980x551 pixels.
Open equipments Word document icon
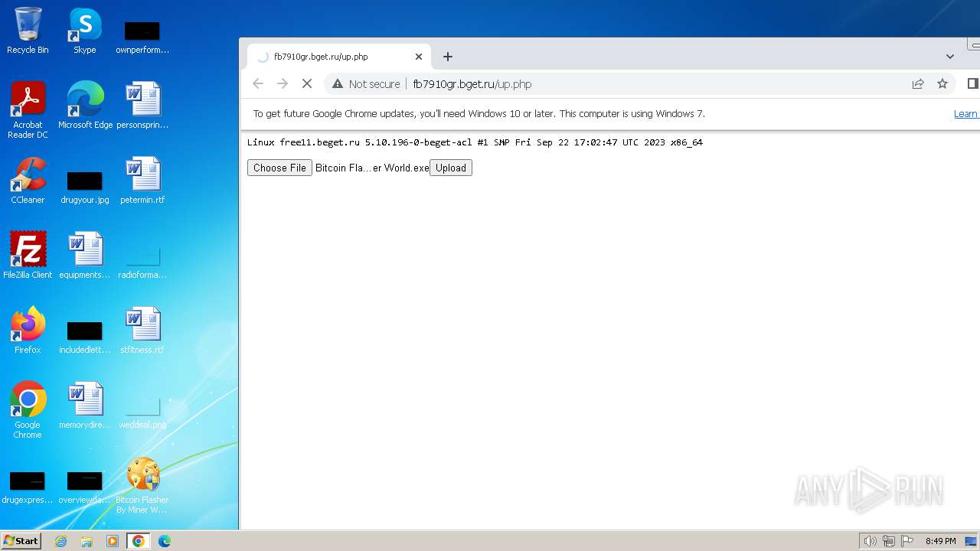85,255
